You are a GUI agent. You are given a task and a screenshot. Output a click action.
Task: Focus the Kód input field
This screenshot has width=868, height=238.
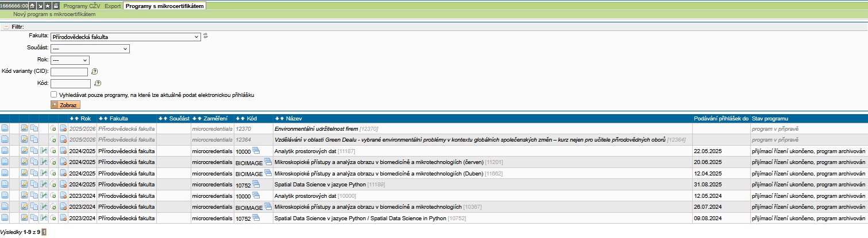(71, 83)
